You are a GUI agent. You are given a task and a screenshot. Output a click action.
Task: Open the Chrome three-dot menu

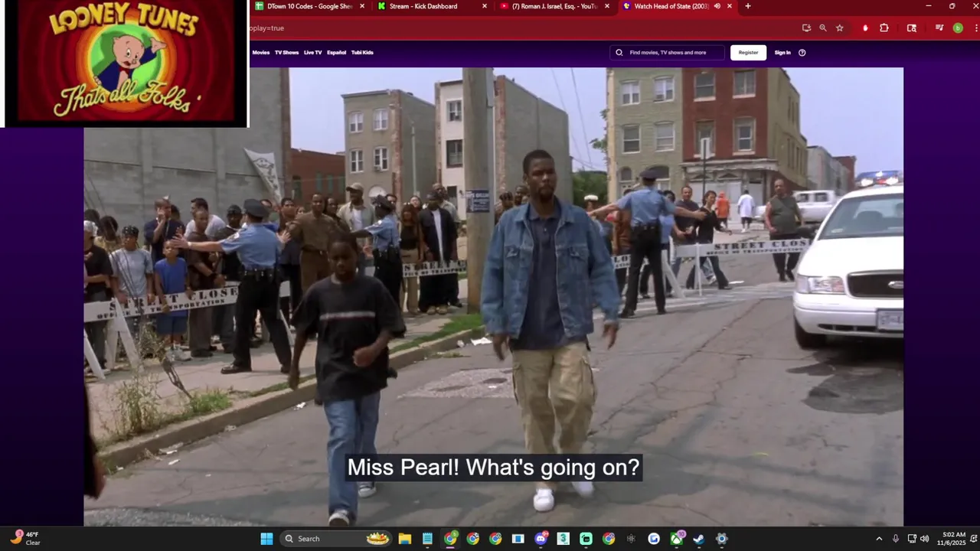975,28
